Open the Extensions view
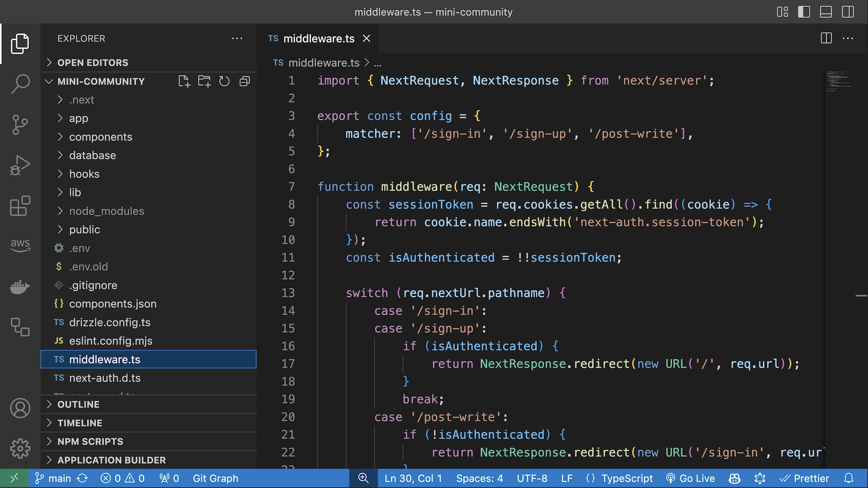Viewport: 868px width, 488px height. 20,206
